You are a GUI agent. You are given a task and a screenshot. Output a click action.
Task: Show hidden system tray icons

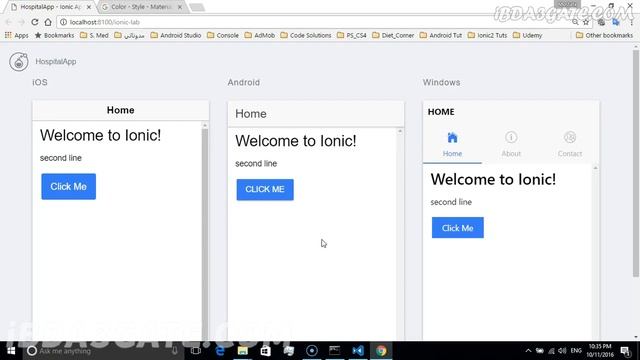click(528, 351)
